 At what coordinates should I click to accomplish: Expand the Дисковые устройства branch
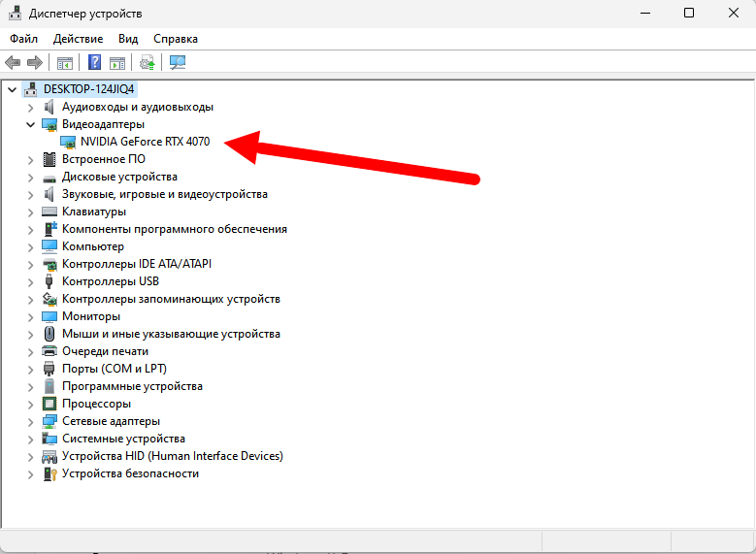[30, 177]
